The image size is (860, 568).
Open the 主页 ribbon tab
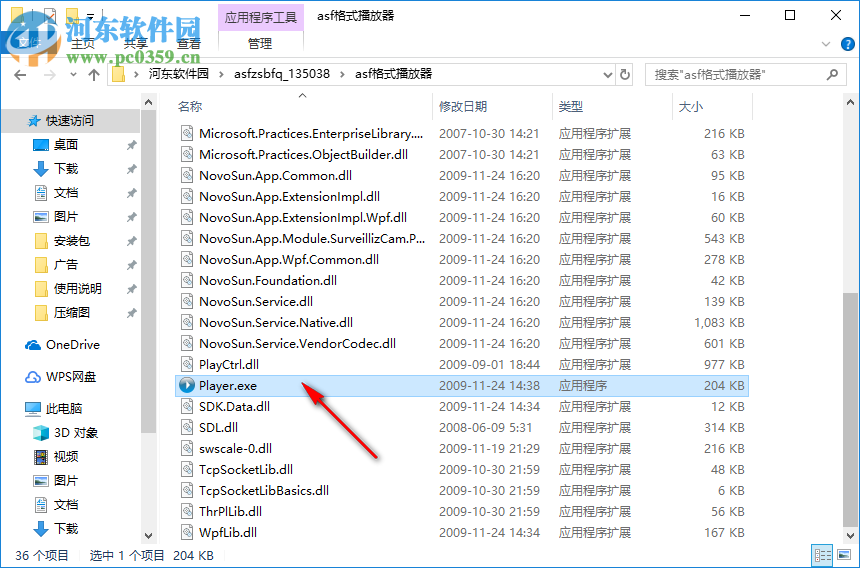click(x=83, y=43)
